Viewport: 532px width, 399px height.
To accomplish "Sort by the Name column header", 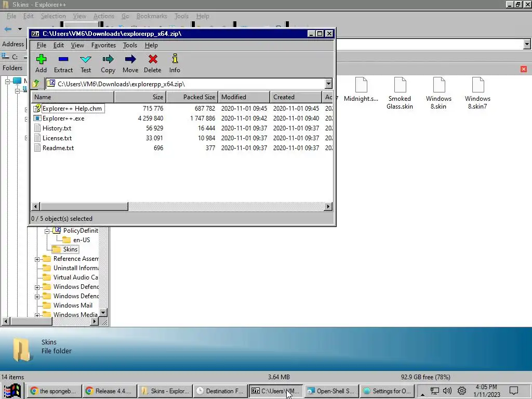I will pyautogui.click(x=73, y=97).
